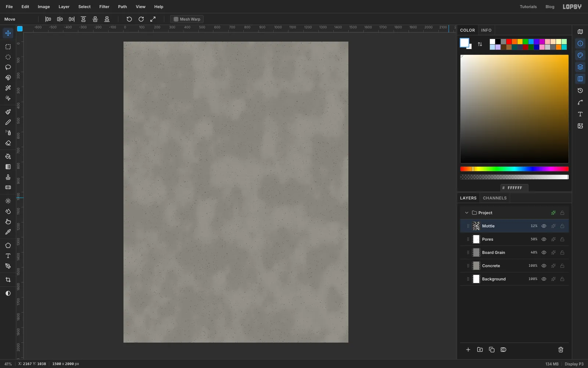The image size is (588, 368).
Task: Click the Undo icon in the toolbar
Action: tap(129, 19)
